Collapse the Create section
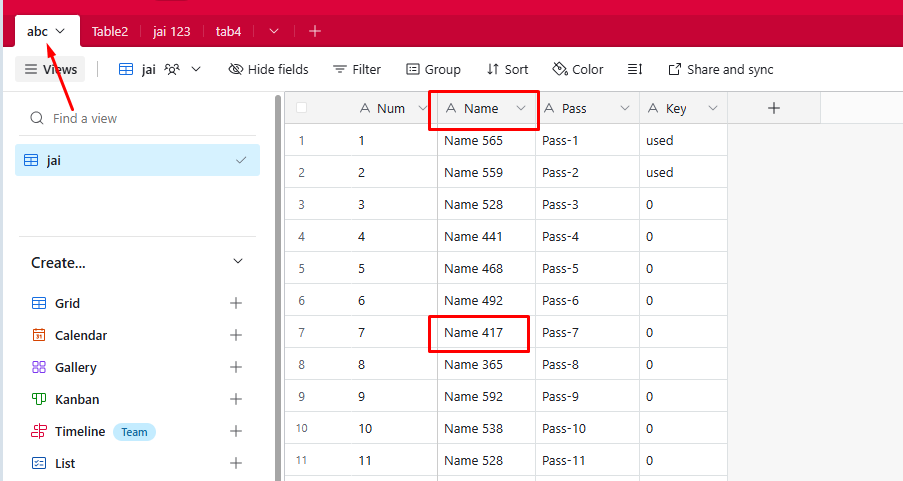903x481 pixels. coord(238,262)
